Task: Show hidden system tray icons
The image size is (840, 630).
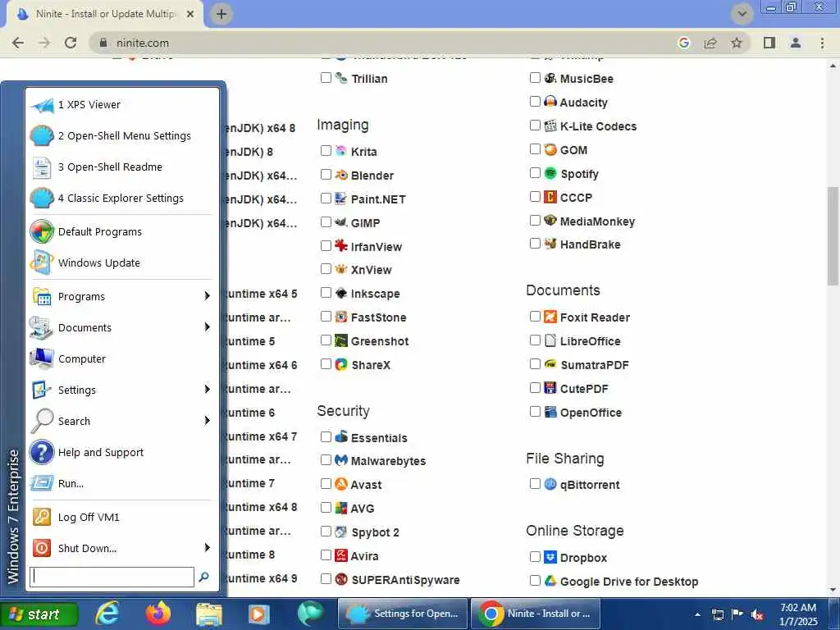Action: pos(697,614)
